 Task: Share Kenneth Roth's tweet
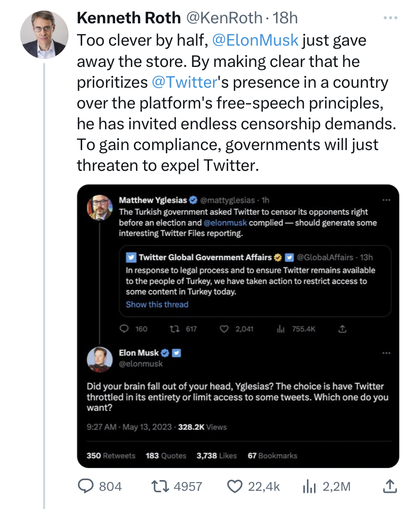[x=389, y=486]
